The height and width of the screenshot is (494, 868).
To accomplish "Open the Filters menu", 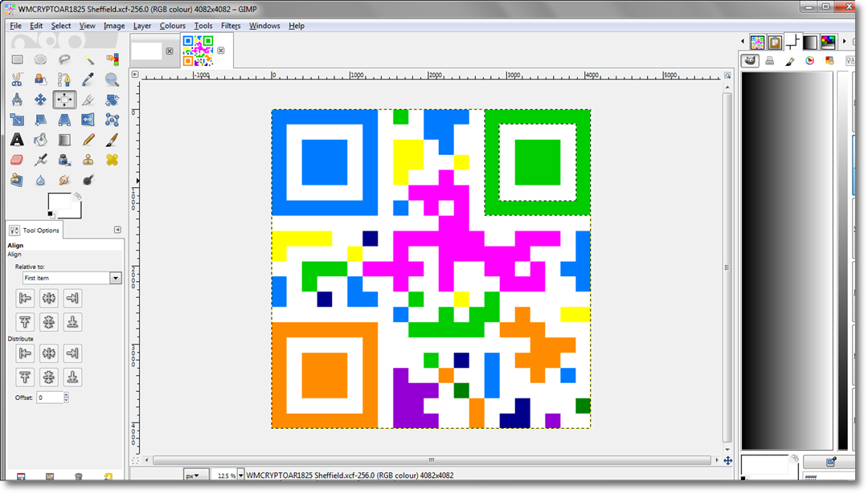I will click(231, 26).
